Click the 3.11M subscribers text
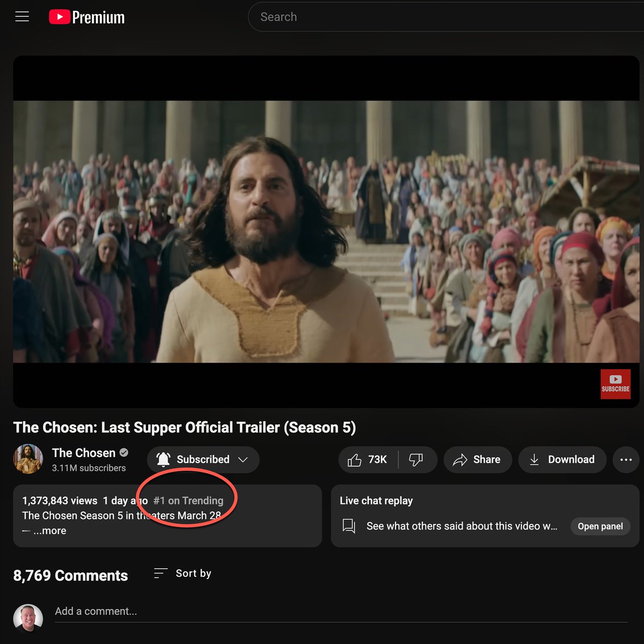 89,468
